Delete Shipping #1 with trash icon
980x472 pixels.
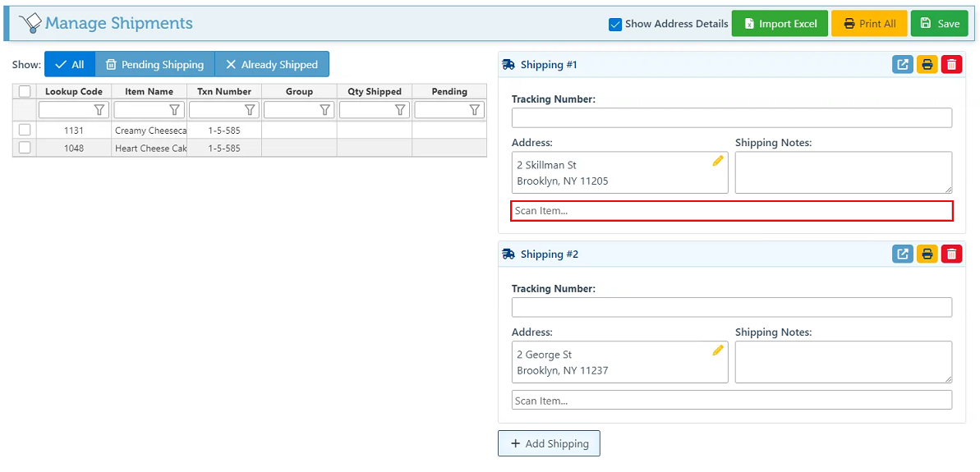tap(951, 65)
